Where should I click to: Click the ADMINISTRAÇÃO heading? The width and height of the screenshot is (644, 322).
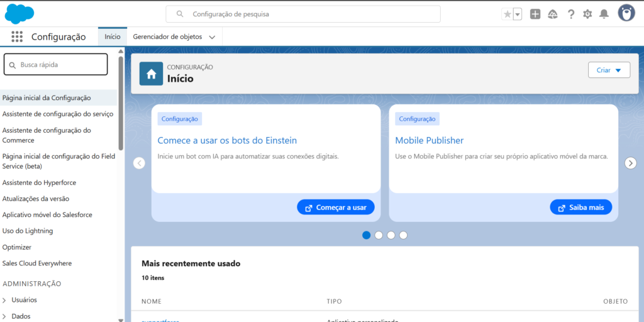(x=32, y=284)
